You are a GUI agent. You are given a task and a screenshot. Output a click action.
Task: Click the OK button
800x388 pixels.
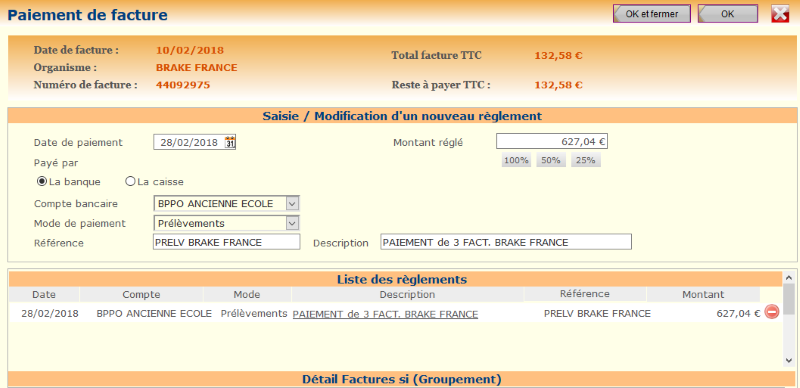pyautogui.click(x=728, y=14)
